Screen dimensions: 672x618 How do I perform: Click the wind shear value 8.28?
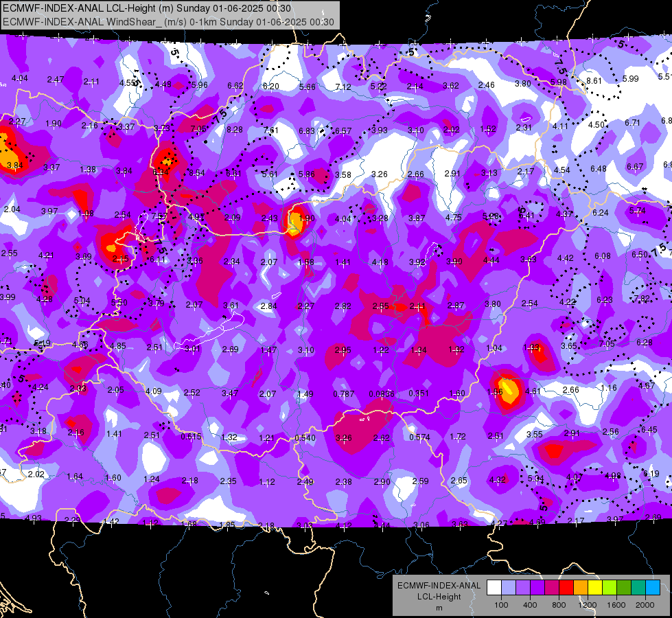click(235, 129)
